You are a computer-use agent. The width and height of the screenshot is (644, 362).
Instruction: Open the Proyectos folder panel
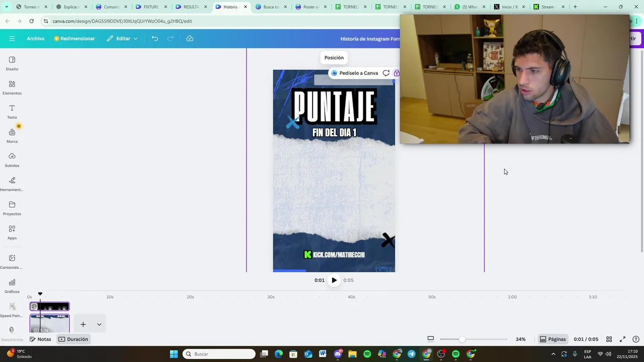(x=12, y=208)
